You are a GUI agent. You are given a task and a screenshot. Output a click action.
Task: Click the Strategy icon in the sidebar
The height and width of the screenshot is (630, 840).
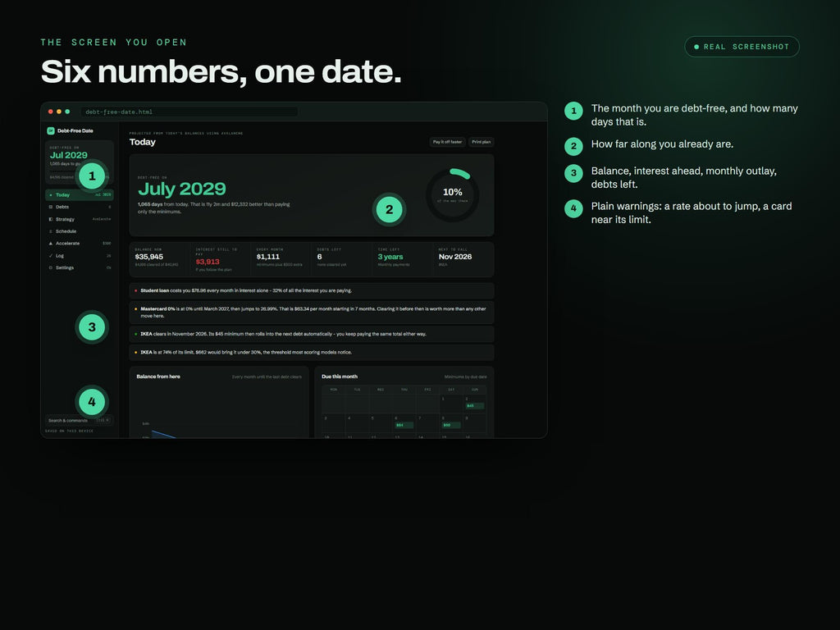coord(51,219)
